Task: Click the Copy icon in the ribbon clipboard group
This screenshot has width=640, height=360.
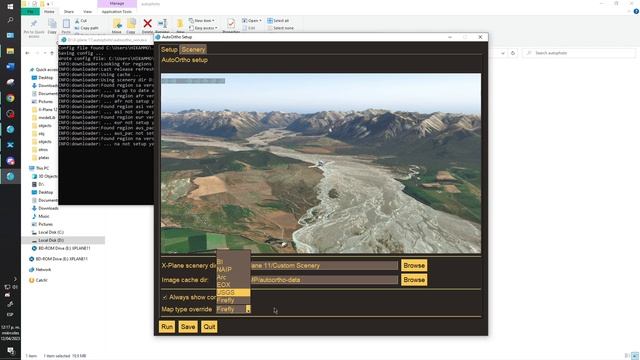Action: [52, 24]
